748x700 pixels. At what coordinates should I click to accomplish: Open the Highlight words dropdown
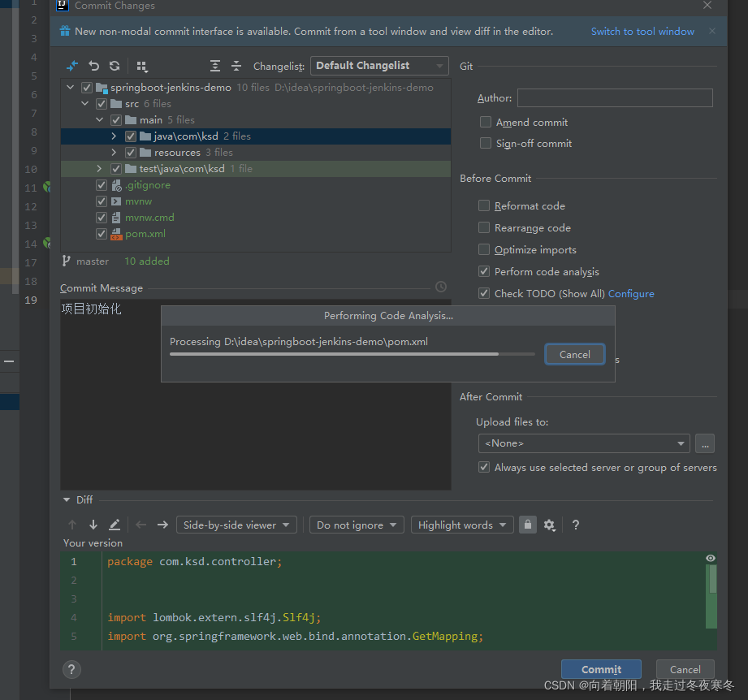(462, 525)
